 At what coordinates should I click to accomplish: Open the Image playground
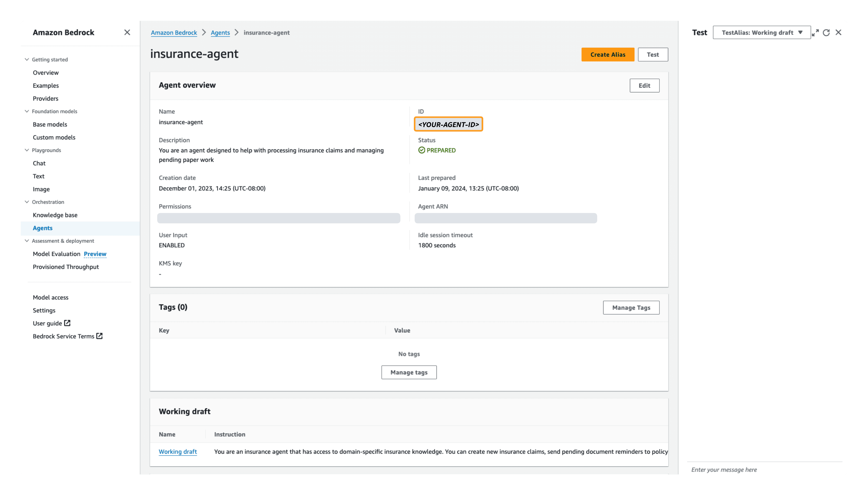coord(41,189)
